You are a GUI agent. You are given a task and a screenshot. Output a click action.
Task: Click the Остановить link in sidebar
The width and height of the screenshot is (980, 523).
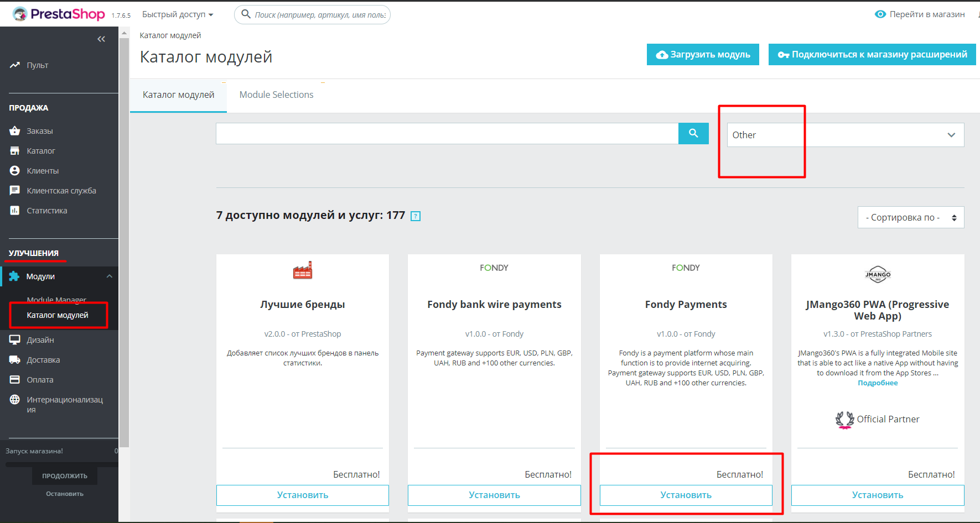(65, 494)
